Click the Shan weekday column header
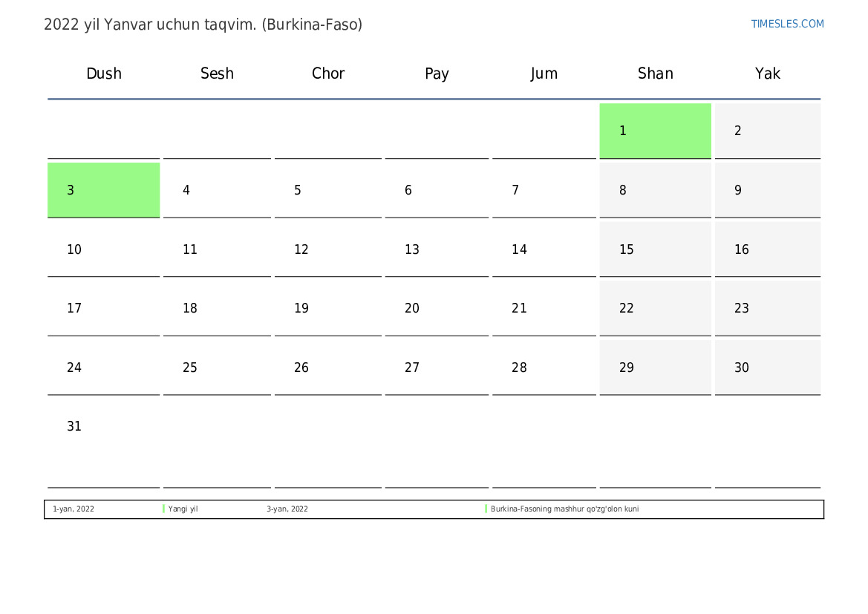Viewport: 868px width, 614px height. 655,74
